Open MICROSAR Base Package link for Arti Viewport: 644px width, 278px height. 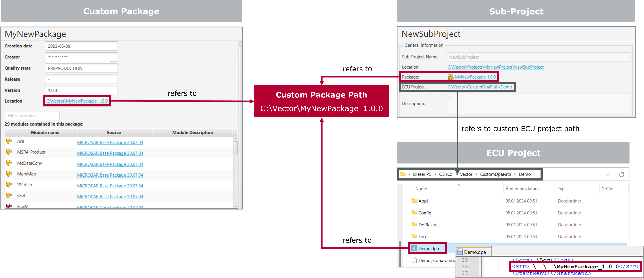110,142
